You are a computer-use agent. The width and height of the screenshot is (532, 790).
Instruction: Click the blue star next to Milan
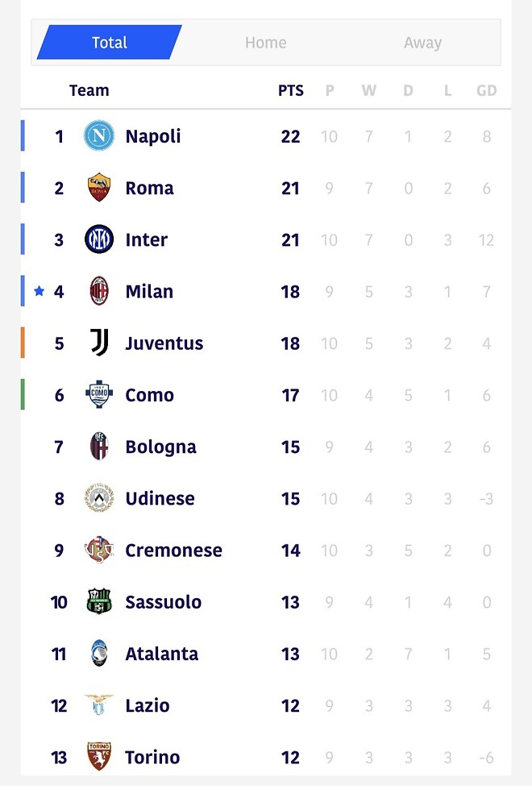click(x=39, y=291)
